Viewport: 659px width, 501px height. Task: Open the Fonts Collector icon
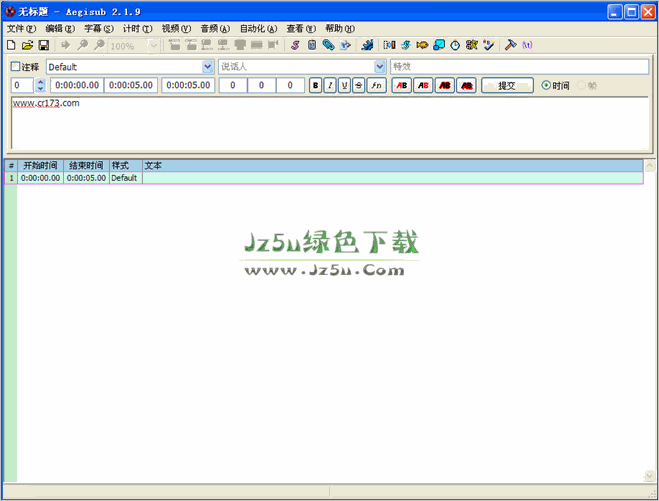[345, 45]
